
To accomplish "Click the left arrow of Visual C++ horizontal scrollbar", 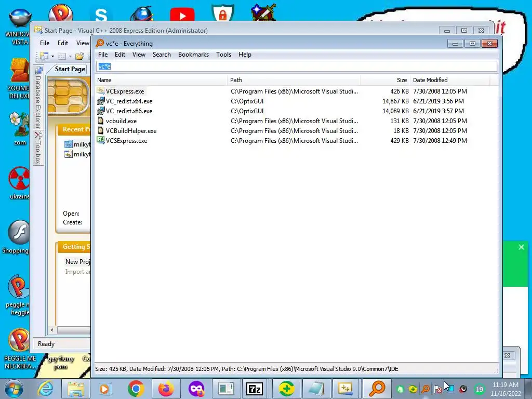I will pyautogui.click(x=52, y=330).
